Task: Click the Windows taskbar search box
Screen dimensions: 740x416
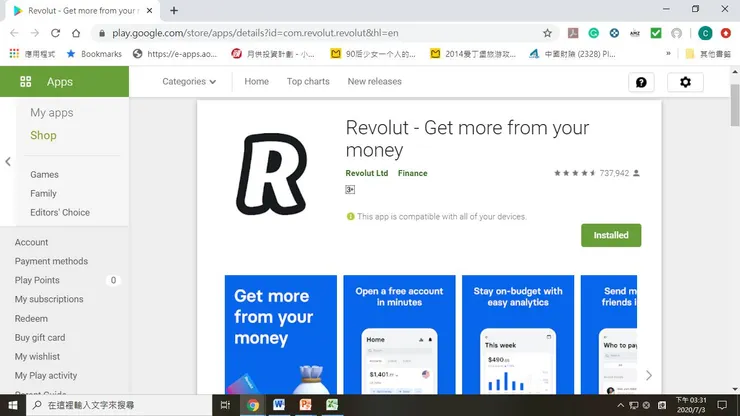Action: click(119, 405)
